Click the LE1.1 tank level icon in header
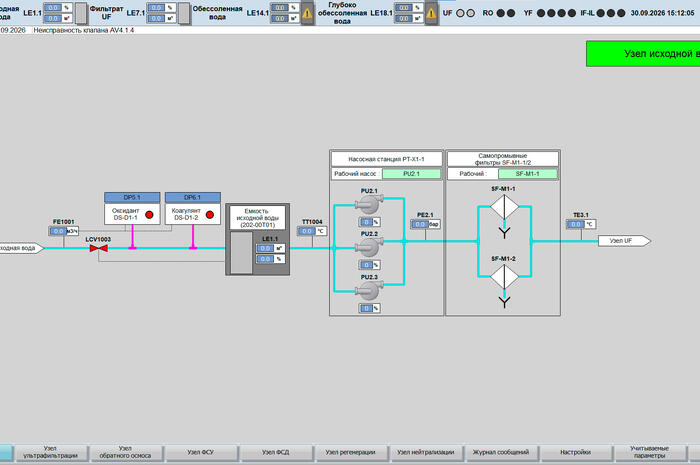 (81, 13)
